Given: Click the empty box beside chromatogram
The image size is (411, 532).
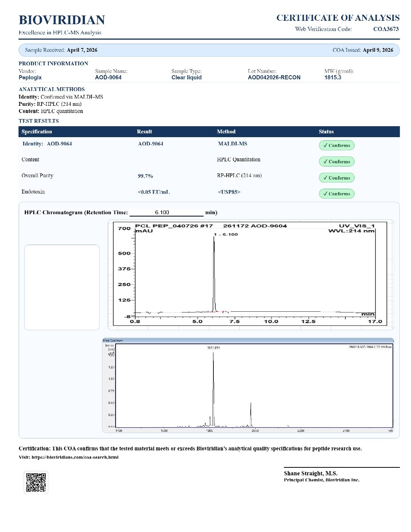Looking at the screenshot, I should point(62,287).
